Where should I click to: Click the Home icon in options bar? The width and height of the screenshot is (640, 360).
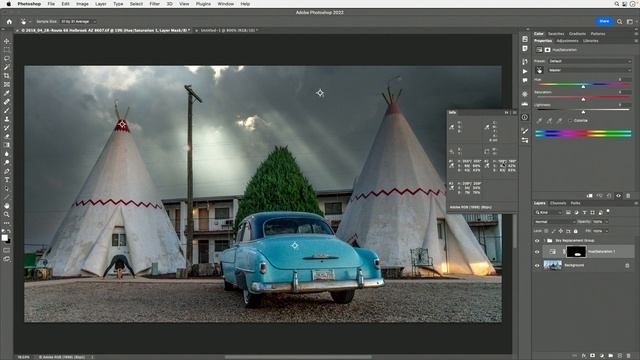pyautogui.click(x=9, y=22)
